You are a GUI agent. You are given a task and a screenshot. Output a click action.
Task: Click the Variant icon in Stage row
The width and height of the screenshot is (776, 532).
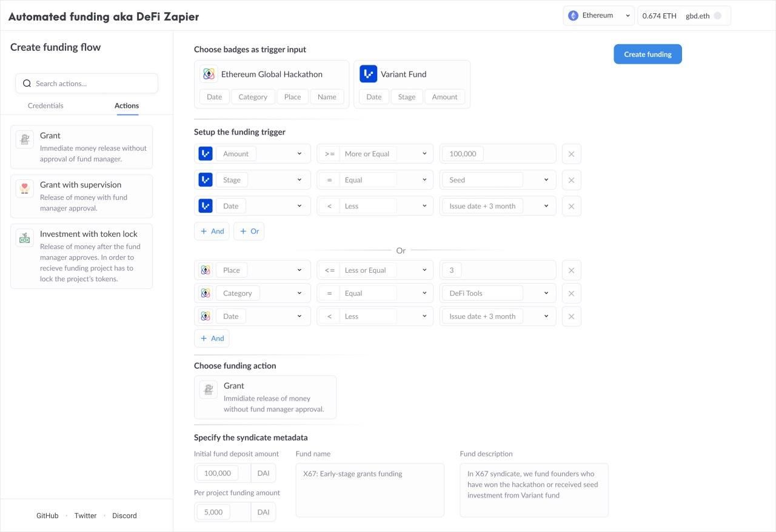point(206,180)
